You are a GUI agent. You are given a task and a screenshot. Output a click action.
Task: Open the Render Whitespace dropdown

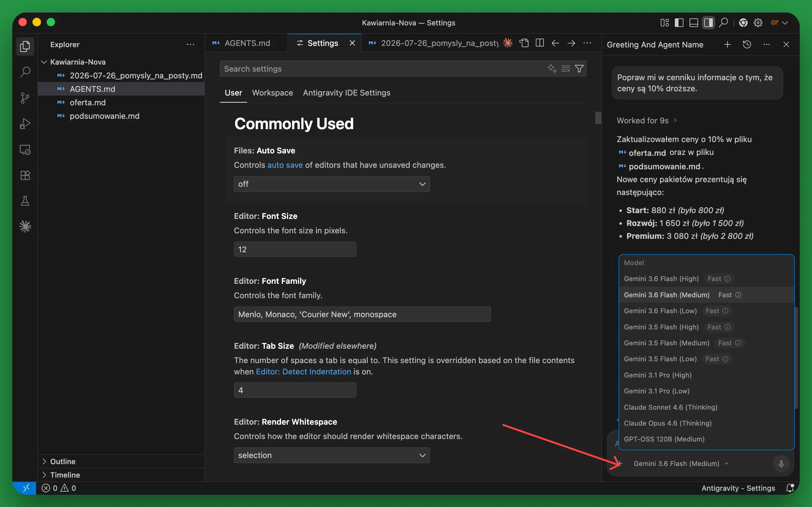point(332,455)
